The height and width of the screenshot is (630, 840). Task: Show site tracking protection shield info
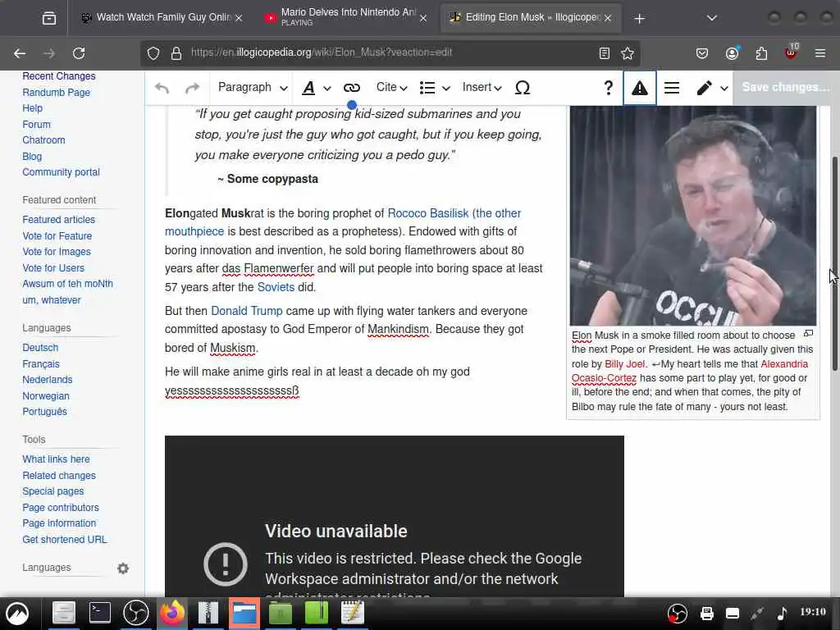(153, 53)
